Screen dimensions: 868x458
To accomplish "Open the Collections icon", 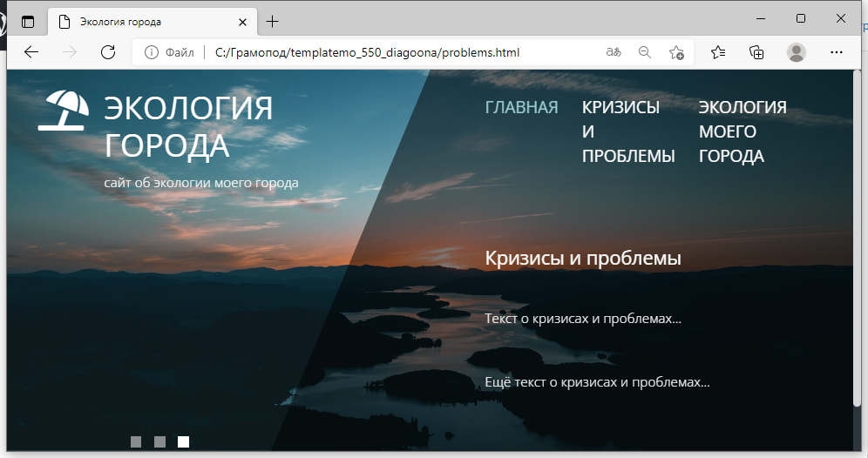I will point(756,52).
